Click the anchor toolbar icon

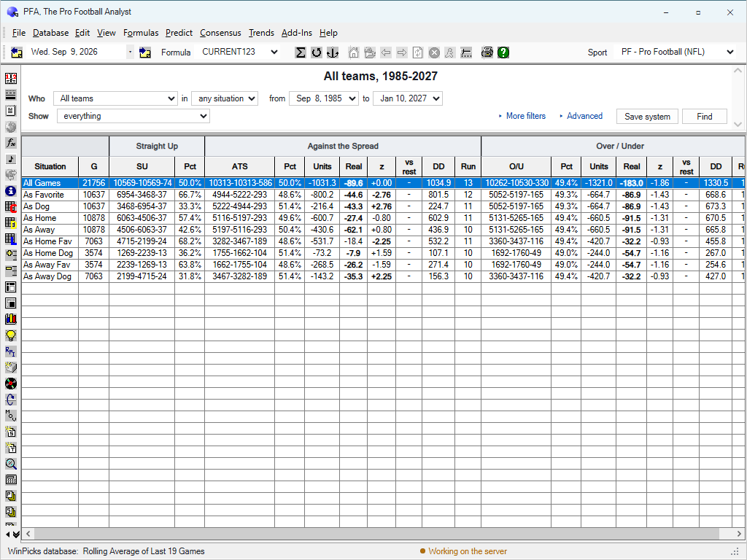pyautogui.click(x=333, y=52)
